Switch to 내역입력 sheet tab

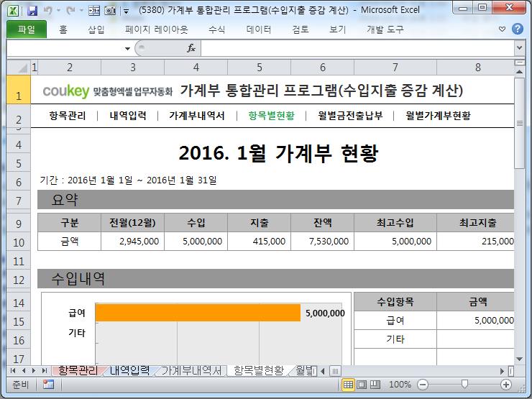(x=129, y=370)
